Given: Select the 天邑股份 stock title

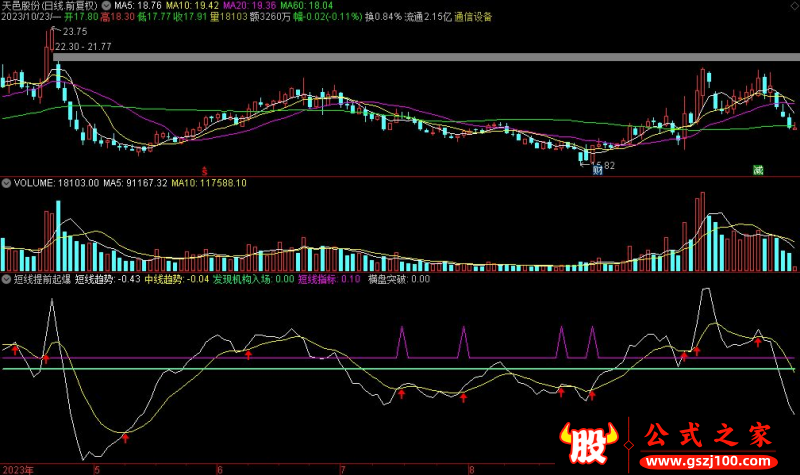Looking at the screenshot, I should point(24,6).
